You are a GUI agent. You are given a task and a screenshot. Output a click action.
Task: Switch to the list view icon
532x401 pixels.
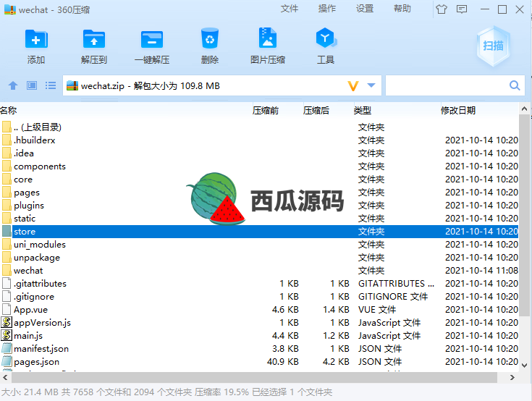(x=51, y=85)
